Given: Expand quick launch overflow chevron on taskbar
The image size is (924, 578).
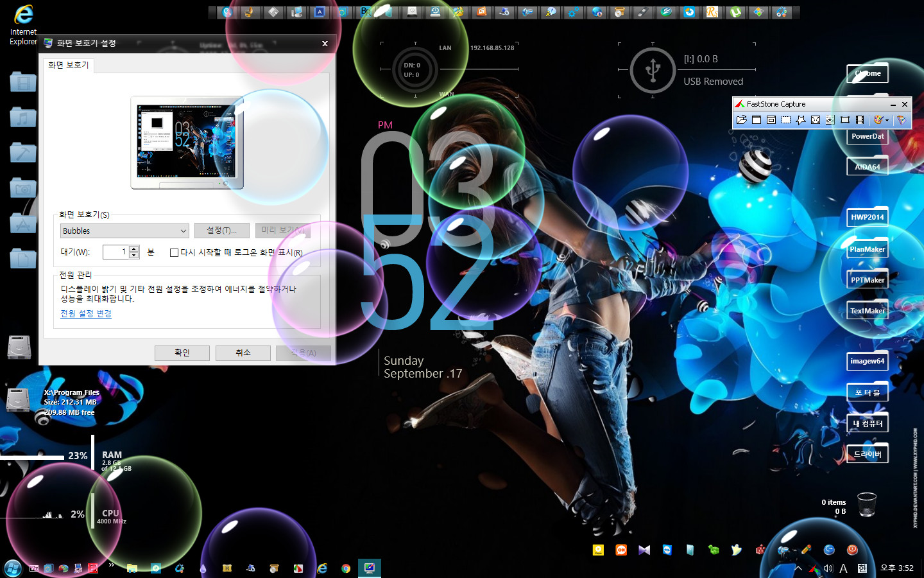Looking at the screenshot, I should coord(111,565).
